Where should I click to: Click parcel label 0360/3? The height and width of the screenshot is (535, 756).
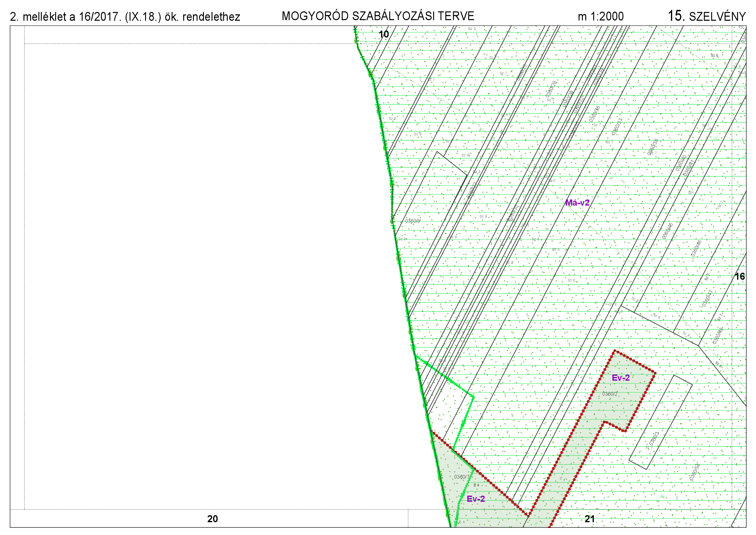tap(654, 439)
